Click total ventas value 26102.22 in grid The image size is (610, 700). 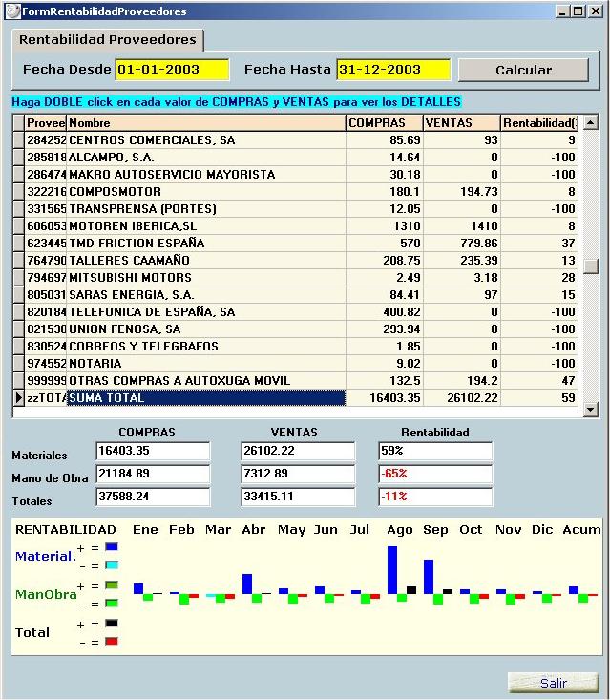pos(461,398)
